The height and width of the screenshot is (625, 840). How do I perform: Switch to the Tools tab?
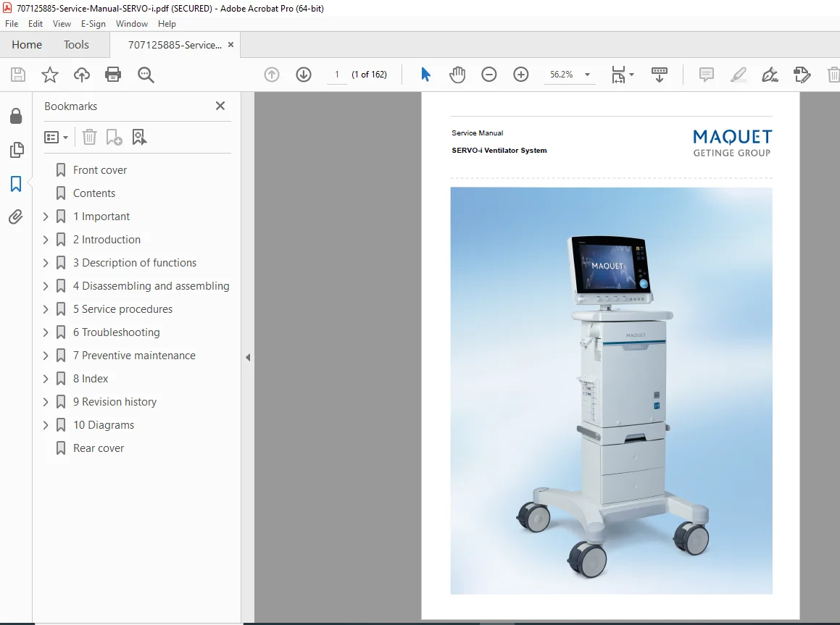76,45
